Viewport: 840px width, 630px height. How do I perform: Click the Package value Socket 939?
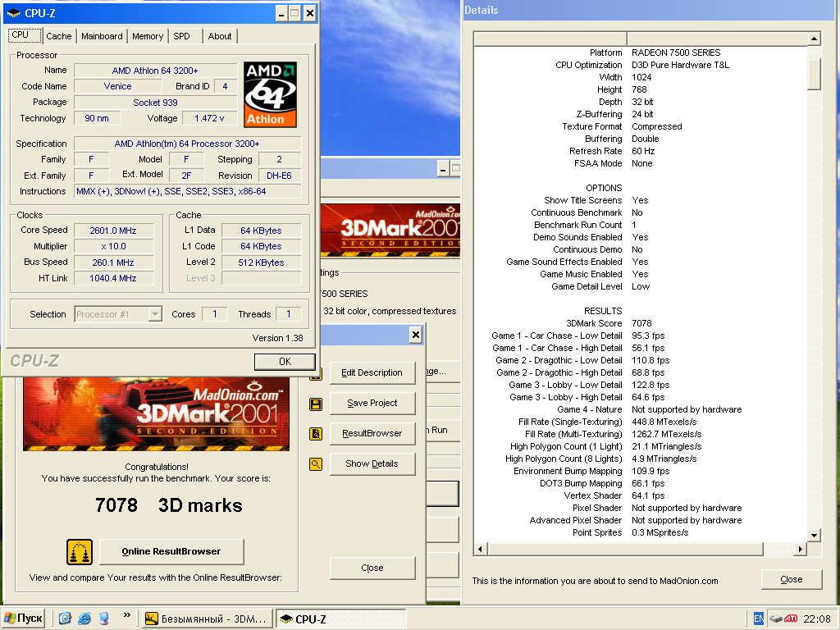coord(155,103)
